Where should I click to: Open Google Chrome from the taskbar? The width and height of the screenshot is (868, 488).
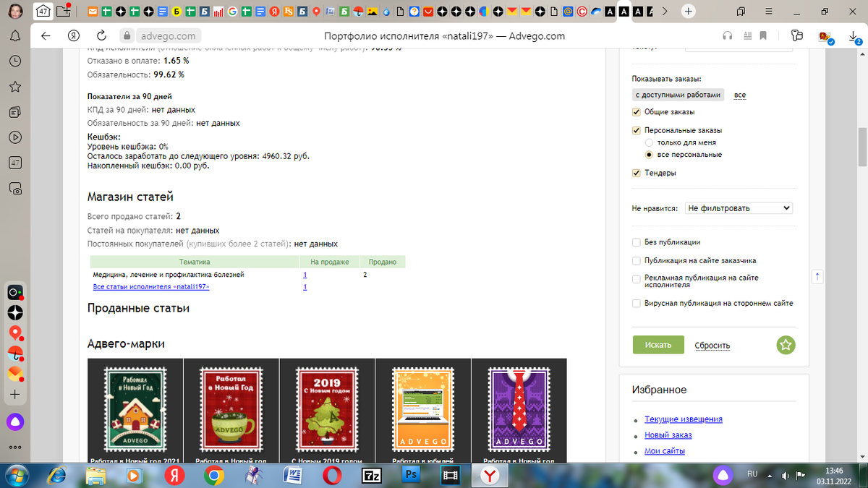coord(213,475)
